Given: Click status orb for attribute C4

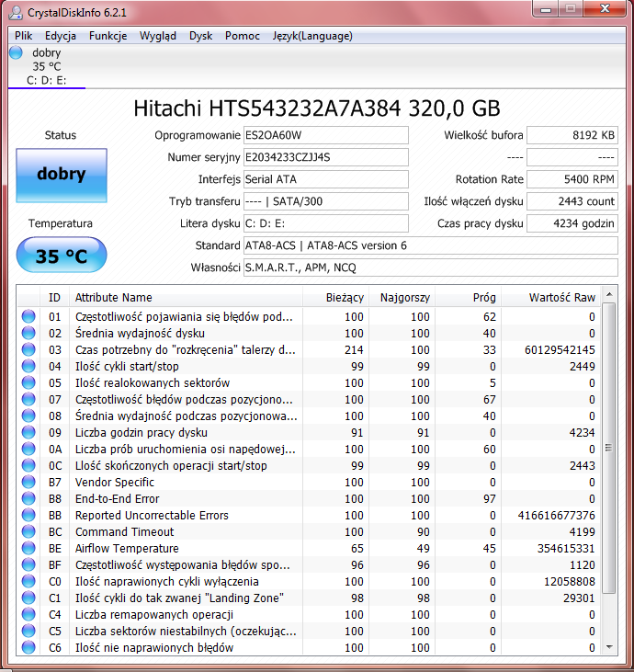Looking at the screenshot, I should pyautogui.click(x=28, y=615).
